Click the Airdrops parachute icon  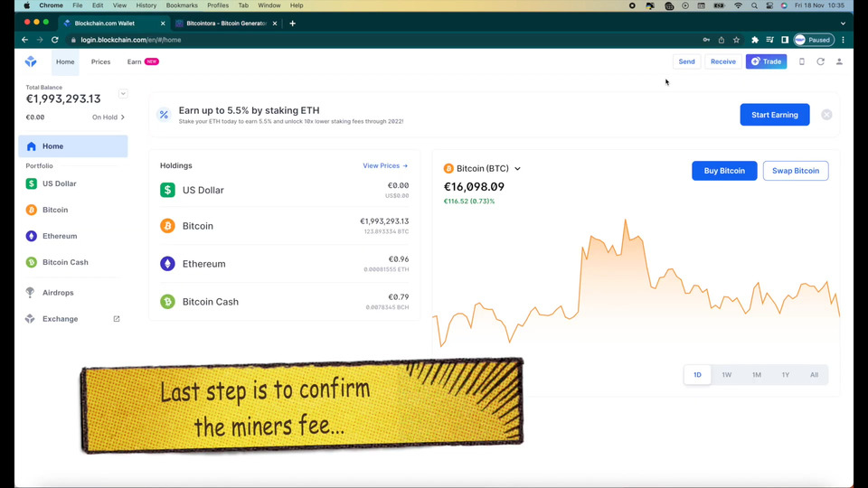31,292
